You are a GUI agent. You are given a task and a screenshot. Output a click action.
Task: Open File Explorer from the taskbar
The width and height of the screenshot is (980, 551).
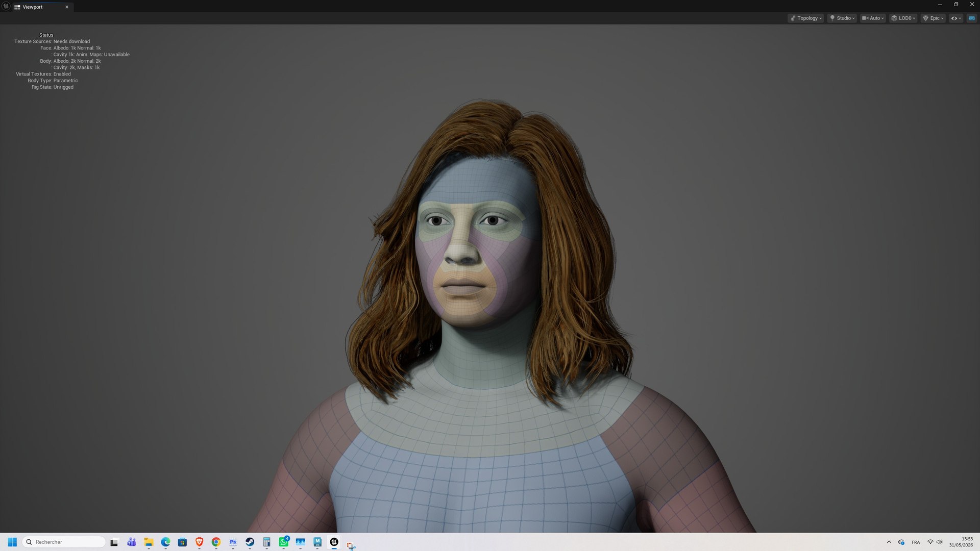[149, 542]
